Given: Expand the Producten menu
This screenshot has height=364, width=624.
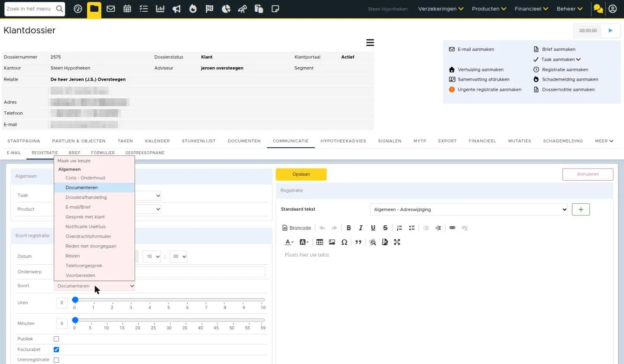Looking at the screenshot, I should [489, 9].
